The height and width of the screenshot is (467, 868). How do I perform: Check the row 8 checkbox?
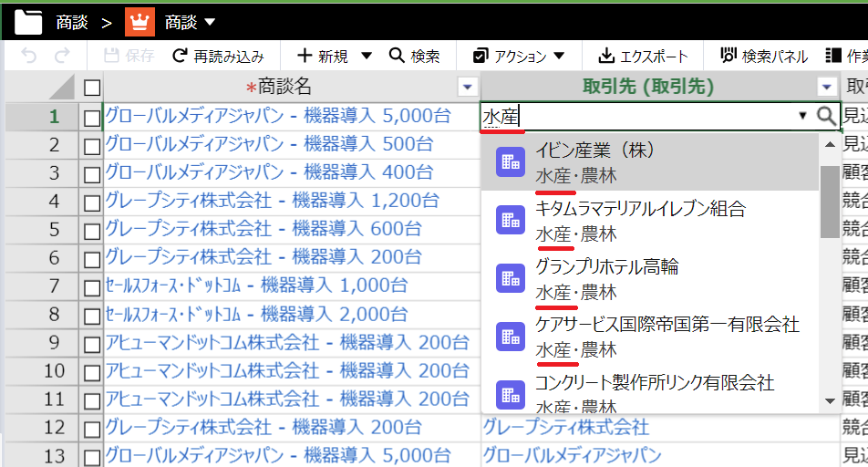[92, 317]
